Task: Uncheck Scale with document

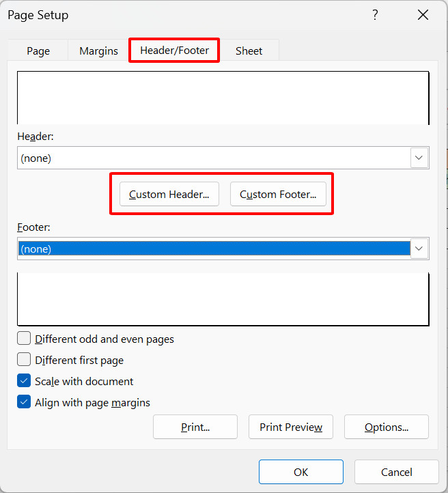Action: (x=24, y=381)
